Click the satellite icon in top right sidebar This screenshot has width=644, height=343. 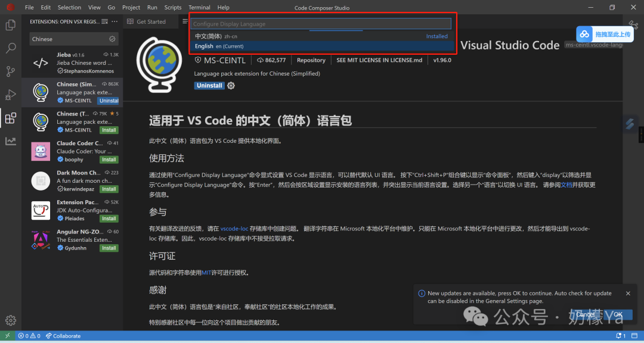[x=633, y=24]
